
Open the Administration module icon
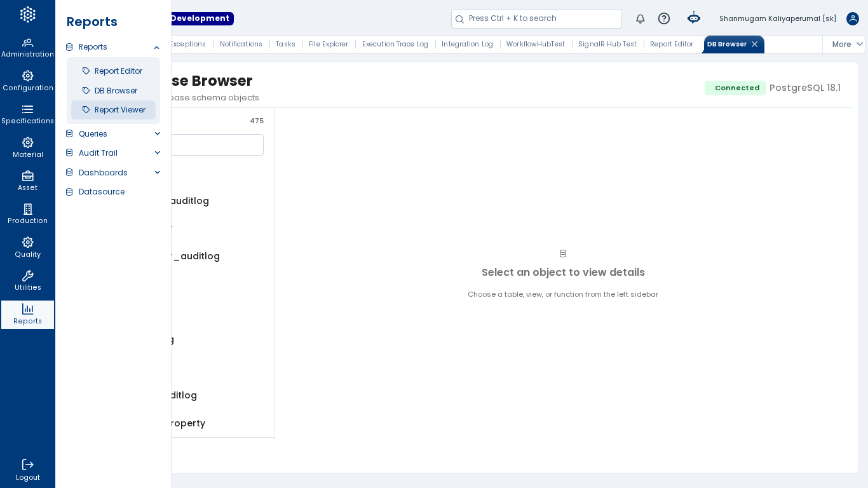pos(27,43)
